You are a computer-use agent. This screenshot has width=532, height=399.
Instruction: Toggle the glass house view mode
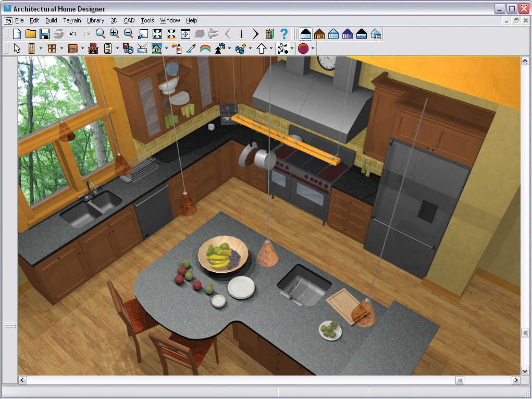tap(333, 34)
